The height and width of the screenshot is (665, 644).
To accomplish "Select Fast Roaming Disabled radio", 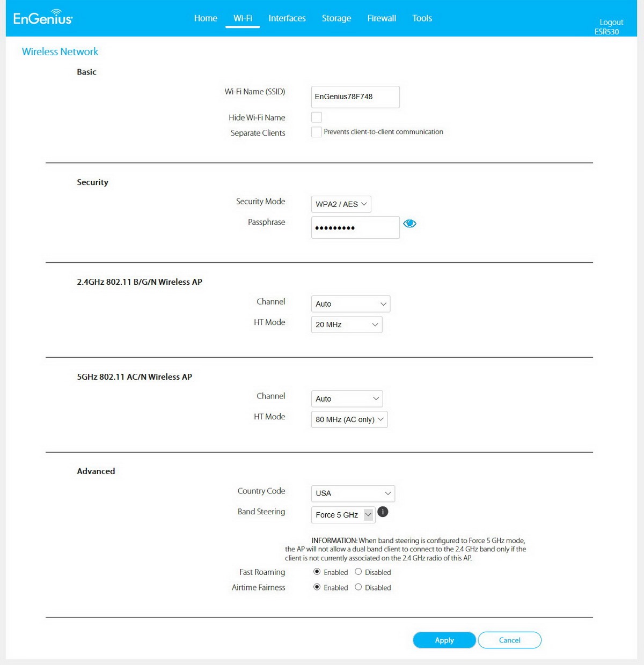I will tap(358, 572).
